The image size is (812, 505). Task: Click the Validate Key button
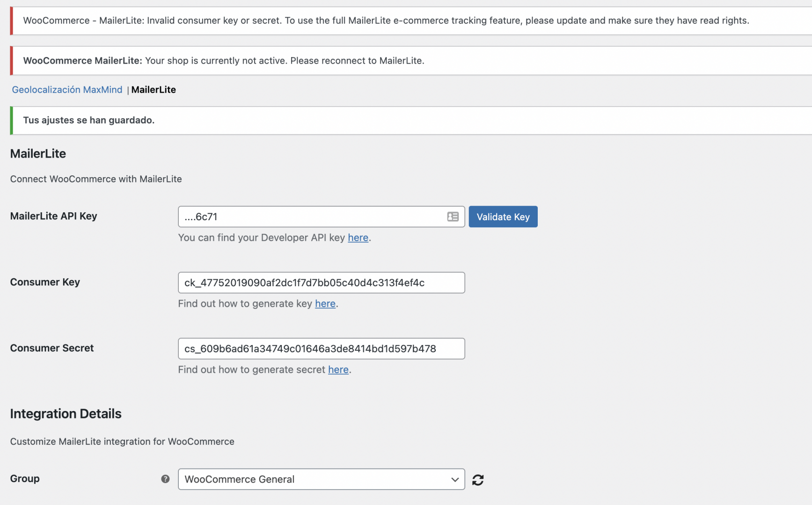503,216
